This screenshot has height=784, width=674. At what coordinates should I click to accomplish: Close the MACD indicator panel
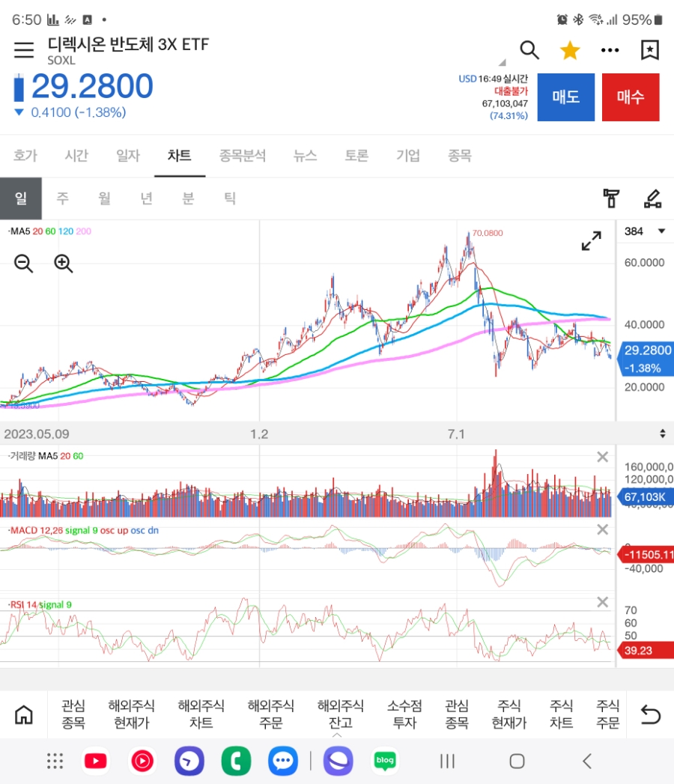[x=603, y=529]
